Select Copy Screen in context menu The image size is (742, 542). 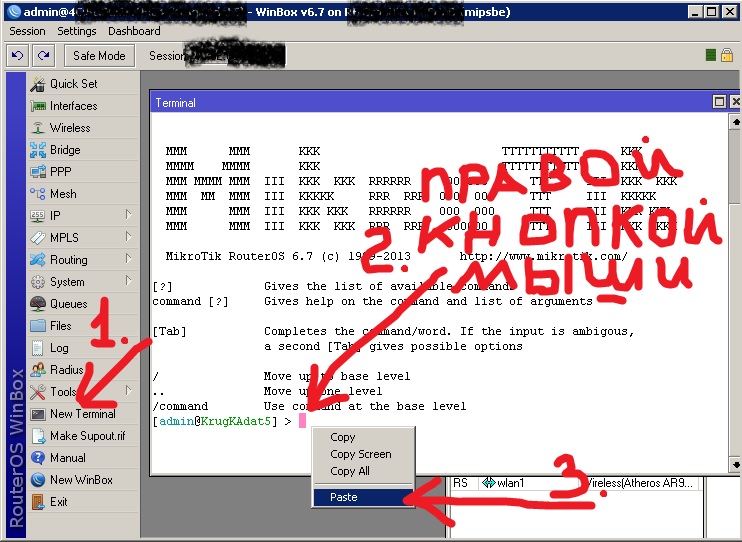click(x=360, y=454)
